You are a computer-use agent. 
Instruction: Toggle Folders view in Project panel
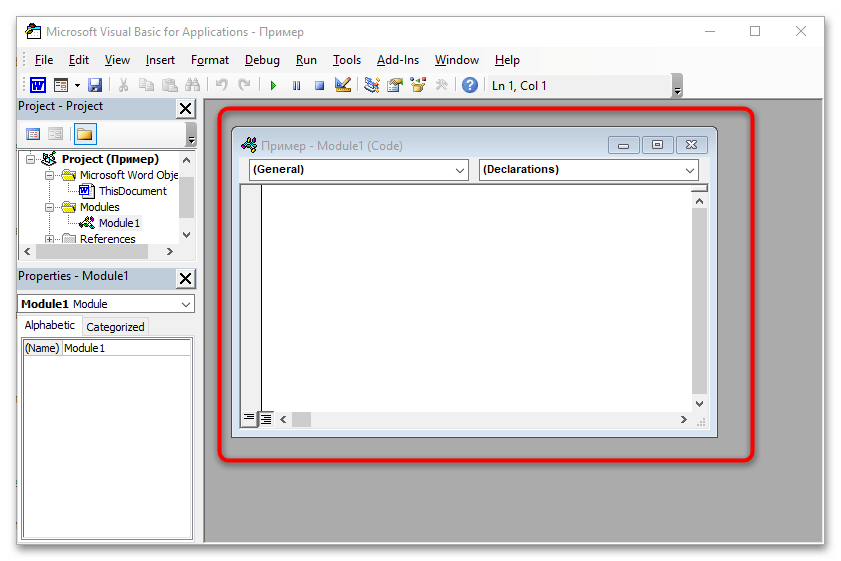tap(84, 134)
